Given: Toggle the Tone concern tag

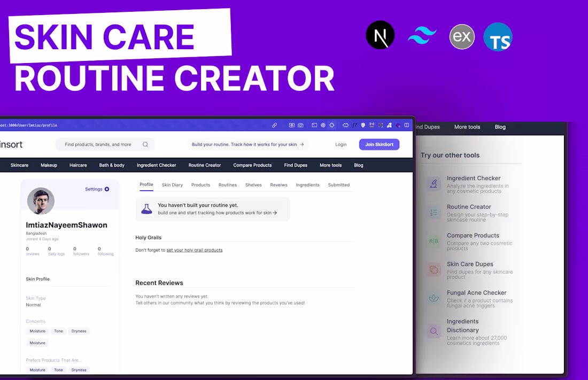Looking at the screenshot, I should [x=58, y=331].
